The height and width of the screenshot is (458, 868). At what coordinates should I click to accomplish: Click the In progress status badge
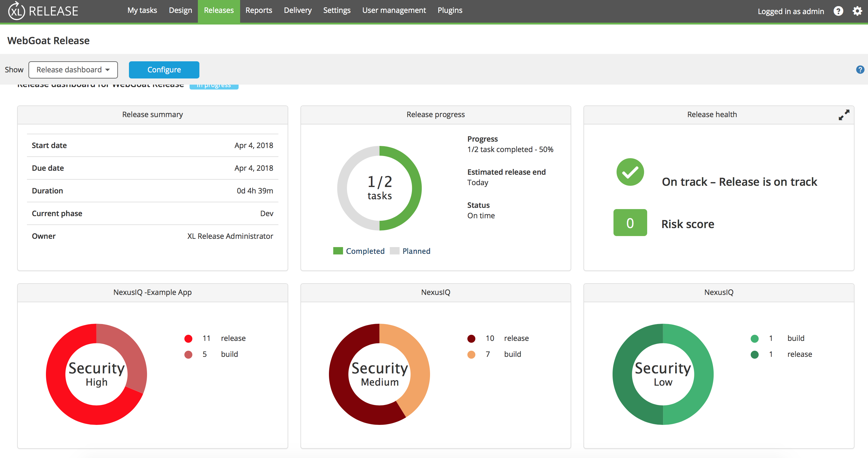[x=213, y=86]
